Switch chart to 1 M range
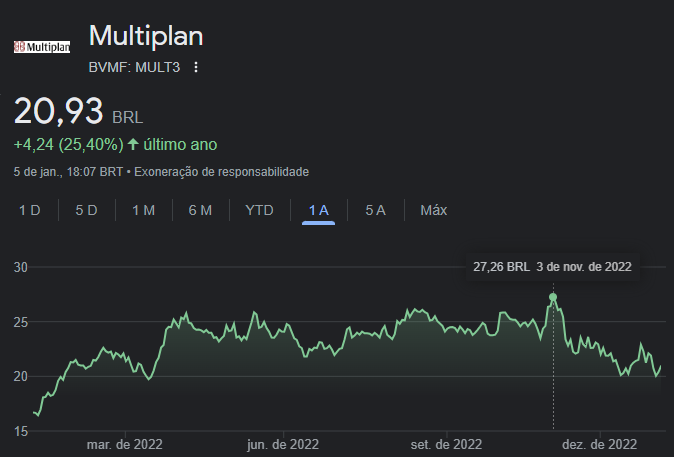This screenshot has height=457, width=674. (x=144, y=210)
